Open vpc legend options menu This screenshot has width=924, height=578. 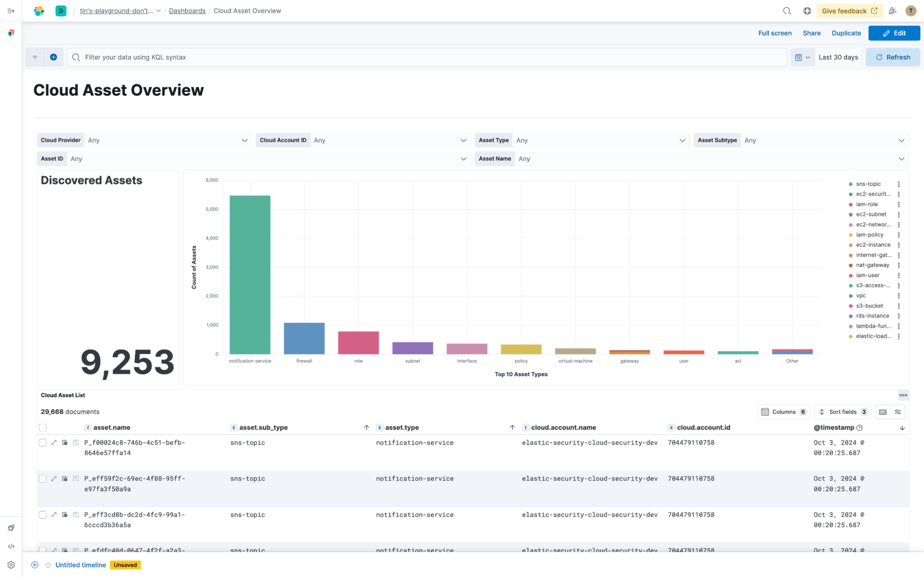[x=899, y=296]
